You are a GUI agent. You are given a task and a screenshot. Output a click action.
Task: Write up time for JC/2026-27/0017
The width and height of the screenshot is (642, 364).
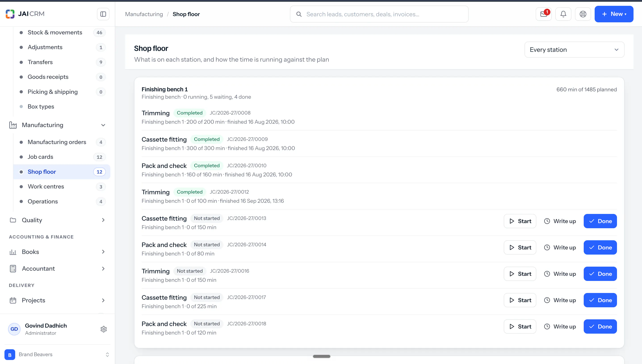(x=560, y=300)
